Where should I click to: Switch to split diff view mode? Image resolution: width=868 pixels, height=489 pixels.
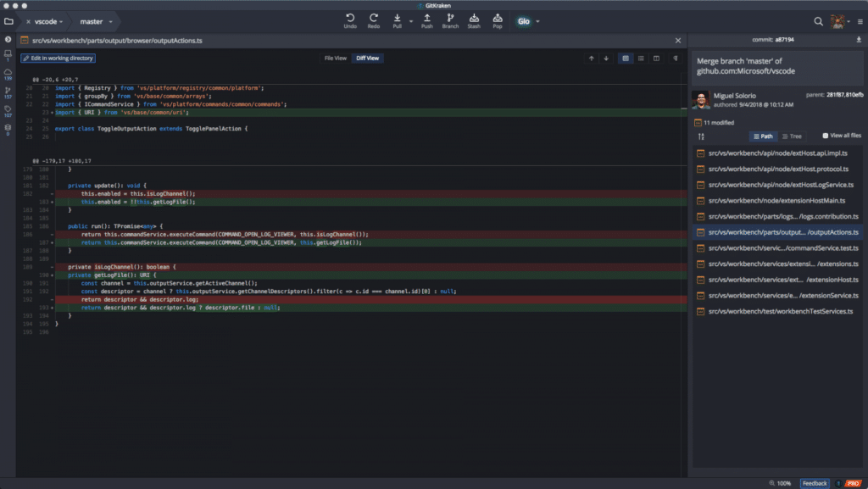tap(657, 58)
